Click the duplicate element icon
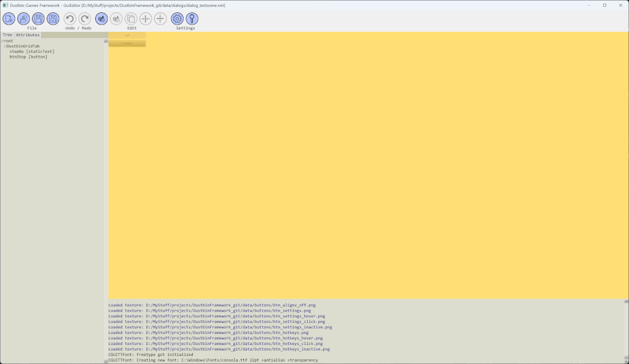Image resolution: width=629 pixels, height=364 pixels. point(131,19)
